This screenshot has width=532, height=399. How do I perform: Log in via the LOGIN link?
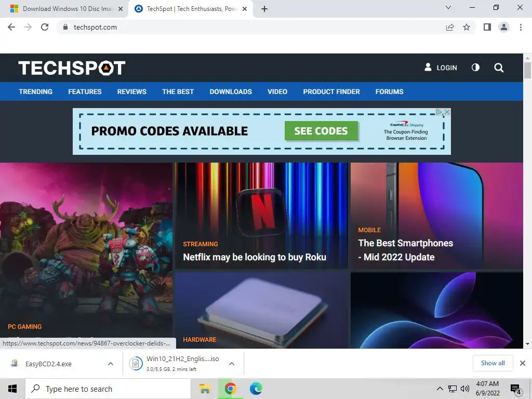click(x=441, y=68)
